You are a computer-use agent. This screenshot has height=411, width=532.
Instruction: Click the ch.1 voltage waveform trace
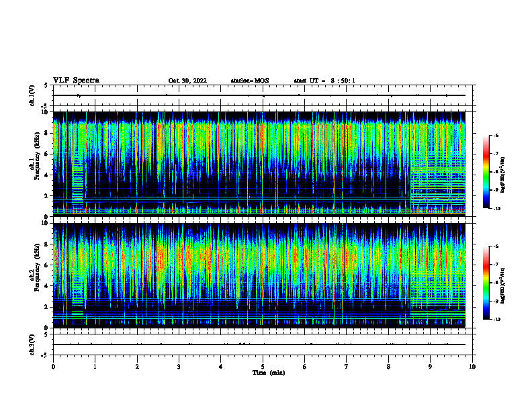click(259, 95)
